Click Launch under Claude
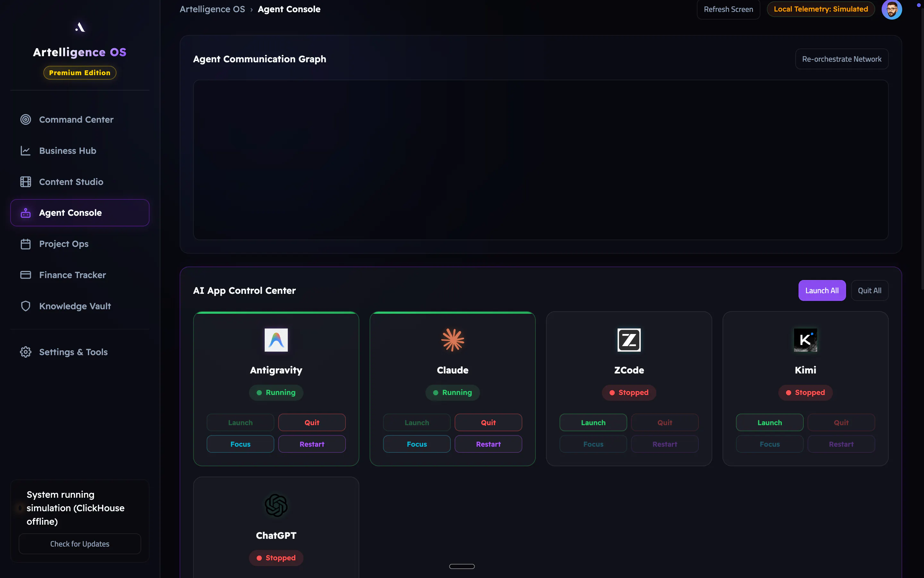The height and width of the screenshot is (578, 924). pos(416,422)
